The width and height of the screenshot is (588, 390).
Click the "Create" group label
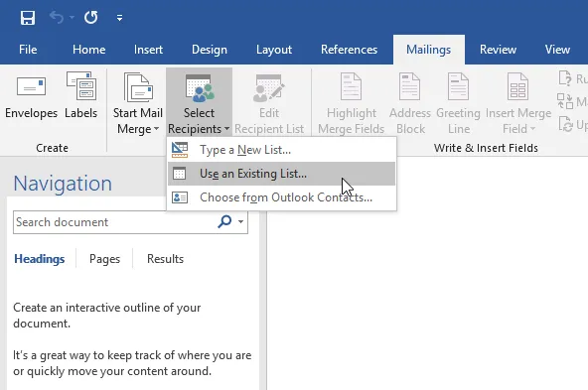tap(52, 148)
